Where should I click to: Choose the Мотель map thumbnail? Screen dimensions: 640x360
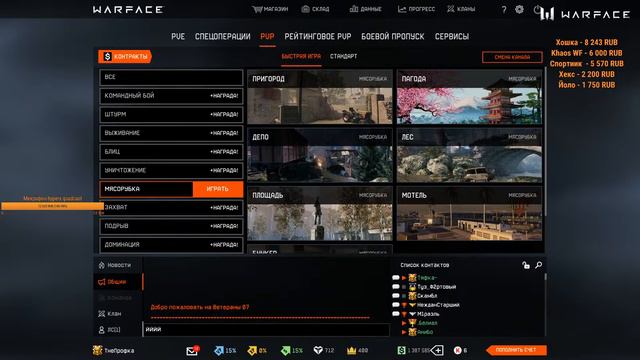pyautogui.click(x=469, y=213)
